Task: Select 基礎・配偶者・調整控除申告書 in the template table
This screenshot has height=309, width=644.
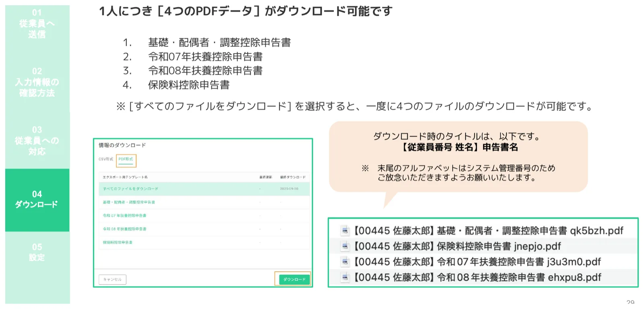Action: click(129, 202)
